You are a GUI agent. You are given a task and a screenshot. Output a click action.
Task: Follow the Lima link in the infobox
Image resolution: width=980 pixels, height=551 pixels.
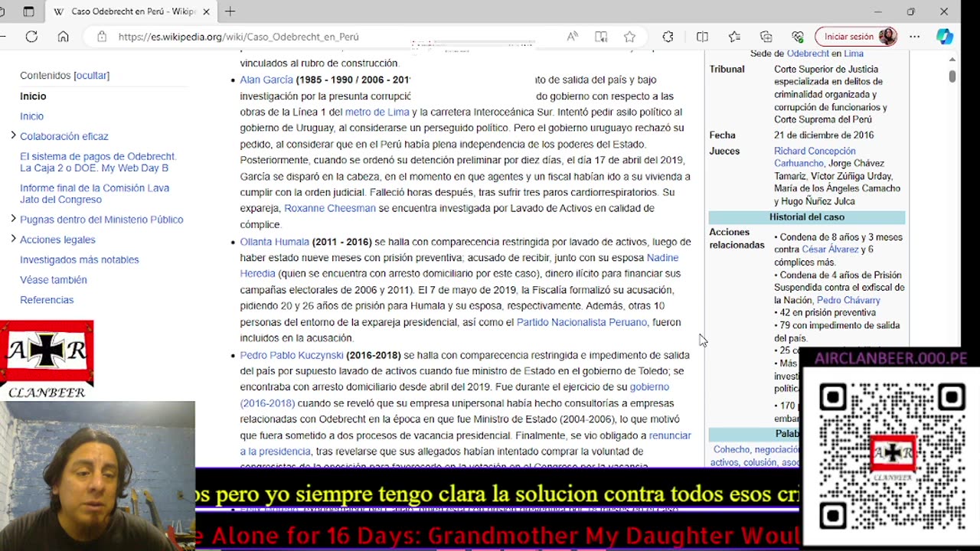pyautogui.click(x=854, y=54)
